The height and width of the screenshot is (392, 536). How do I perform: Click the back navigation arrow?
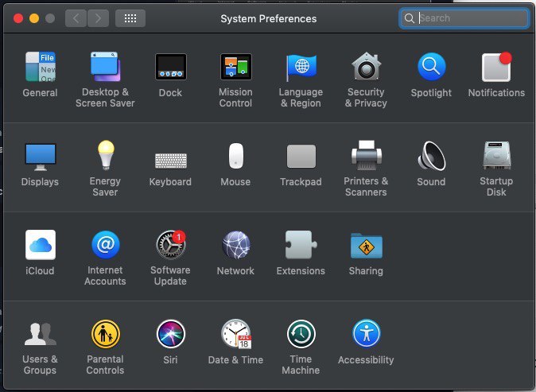(76, 18)
